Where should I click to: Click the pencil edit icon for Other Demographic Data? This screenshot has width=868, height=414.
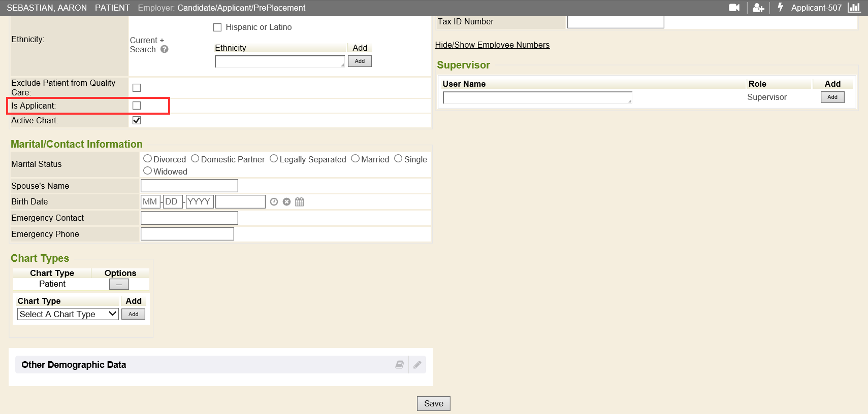tap(417, 365)
